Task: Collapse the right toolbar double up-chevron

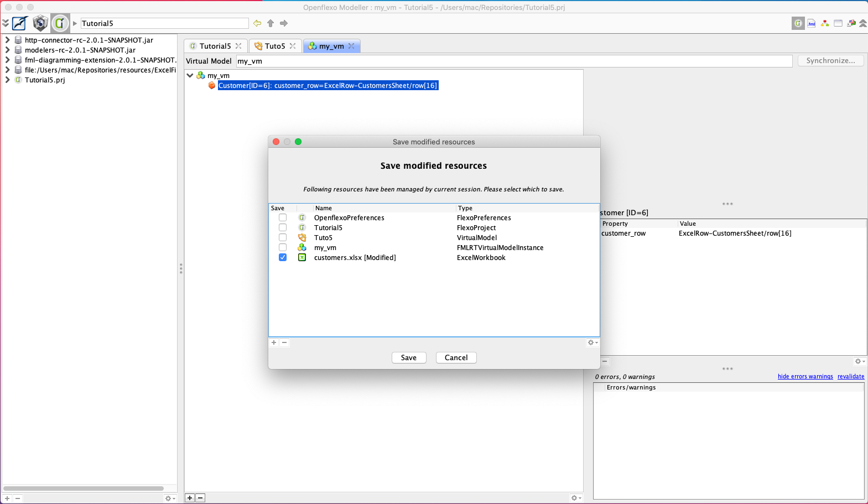Action: coord(862,23)
